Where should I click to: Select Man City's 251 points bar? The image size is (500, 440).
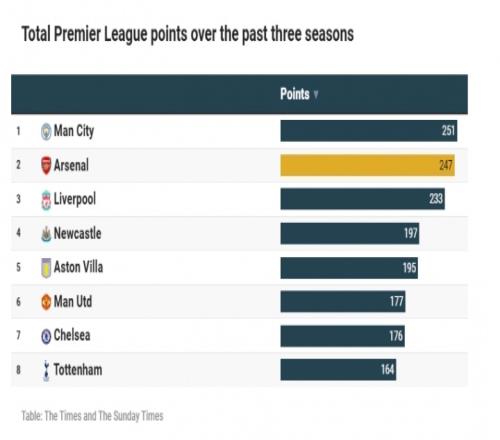369,131
